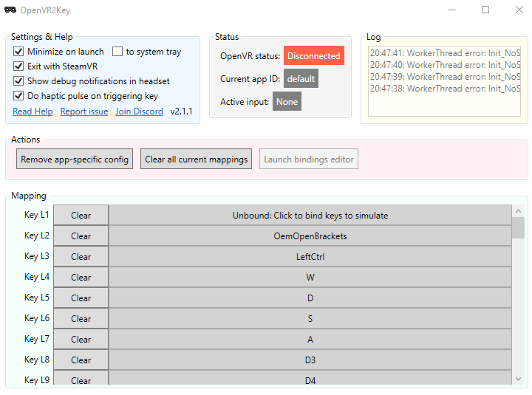Maximize the OpenVR2Key window
The image size is (532, 395).
[x=485, y=10]
